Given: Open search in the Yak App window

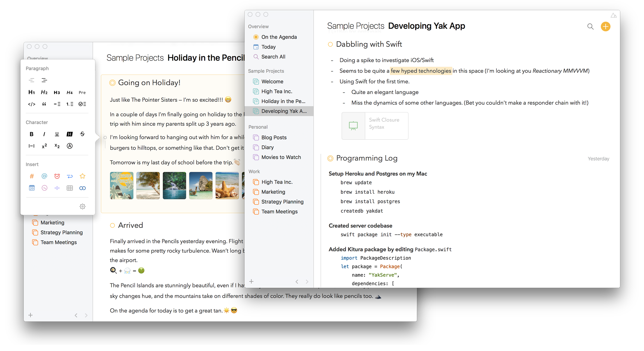Looking at the screenshot, I should pos(590,27).
